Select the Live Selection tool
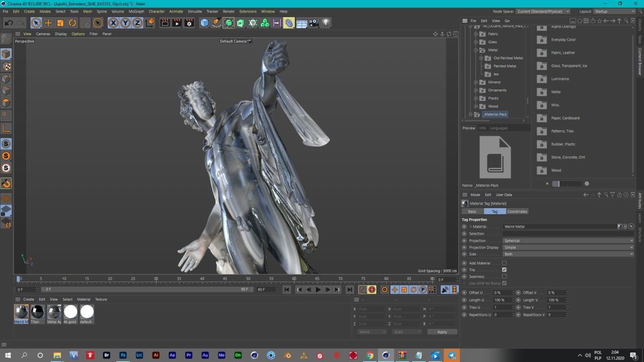This screenshot has height=362, width=644. [36, 23]
